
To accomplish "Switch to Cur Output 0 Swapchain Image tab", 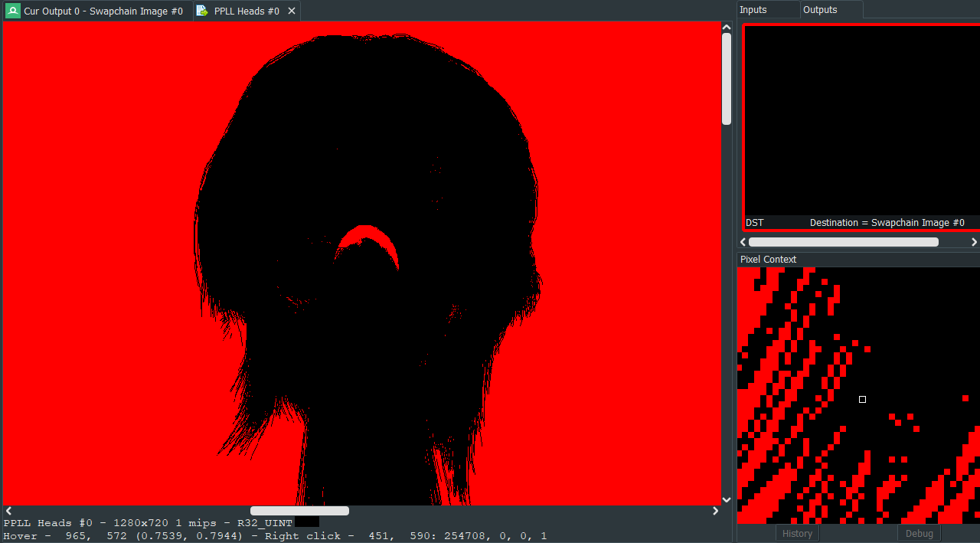I will point(103,11).
